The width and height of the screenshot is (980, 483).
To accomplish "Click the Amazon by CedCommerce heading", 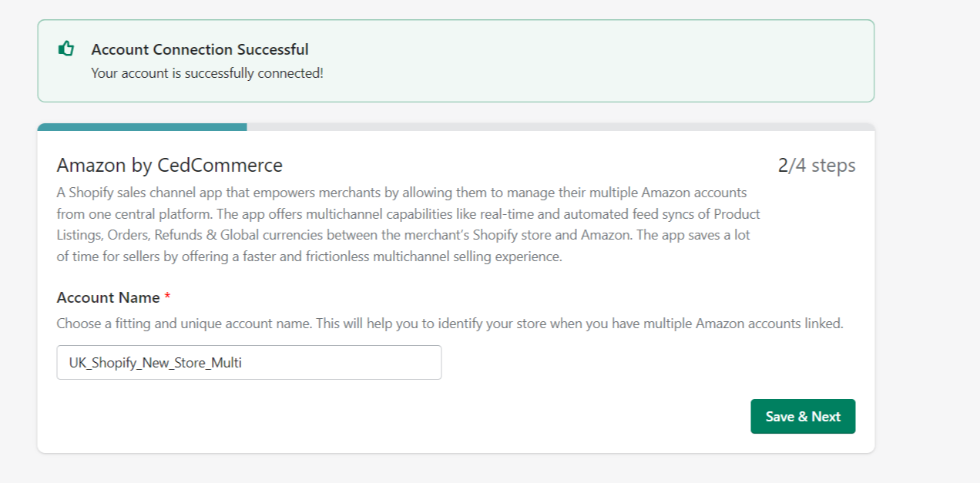I will 169,165.
